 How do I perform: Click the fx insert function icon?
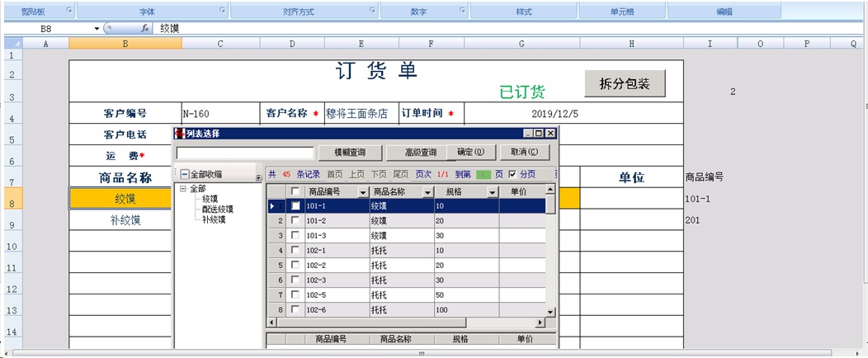(x=145, y=28)
